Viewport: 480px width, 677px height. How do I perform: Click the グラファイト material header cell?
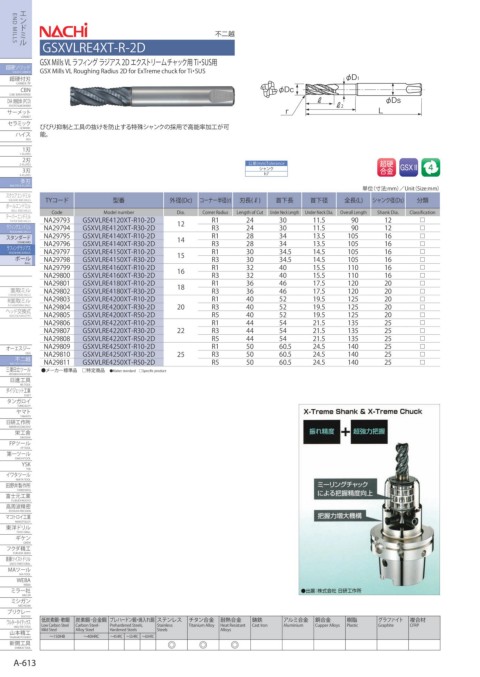392,625
